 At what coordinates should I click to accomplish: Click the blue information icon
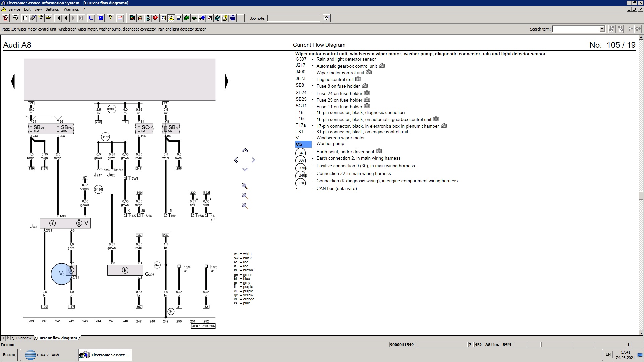(101, 18)
